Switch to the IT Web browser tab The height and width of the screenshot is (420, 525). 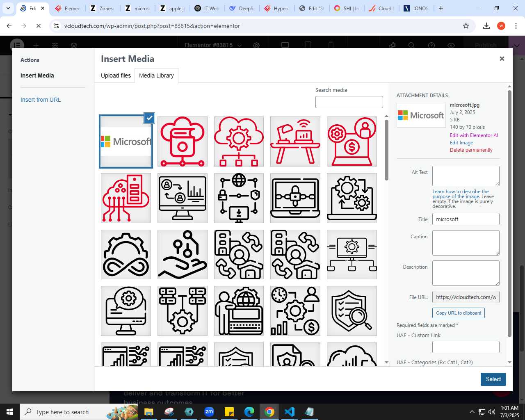point(208,8)
